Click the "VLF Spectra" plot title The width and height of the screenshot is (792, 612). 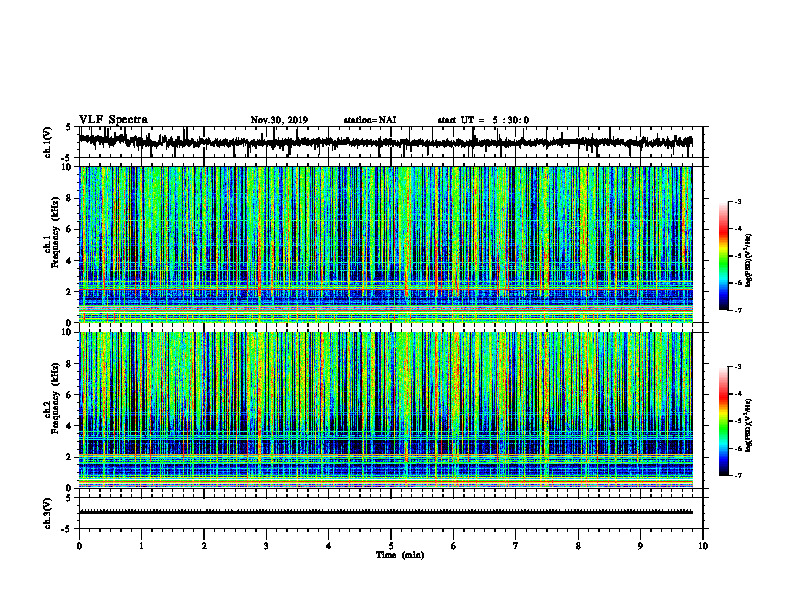tap(113, 120)
